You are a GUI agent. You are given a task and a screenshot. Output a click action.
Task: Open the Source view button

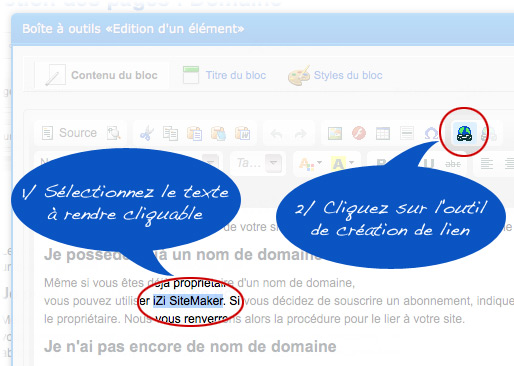69,133
